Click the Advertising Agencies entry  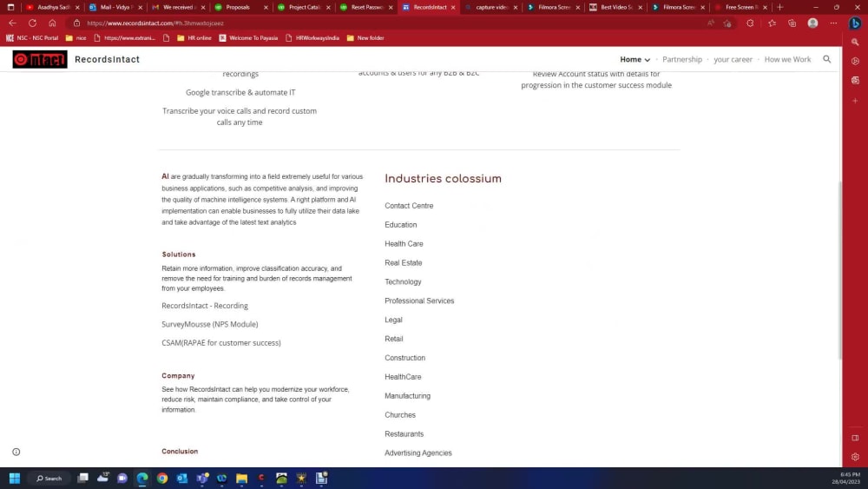click(418, 453)
